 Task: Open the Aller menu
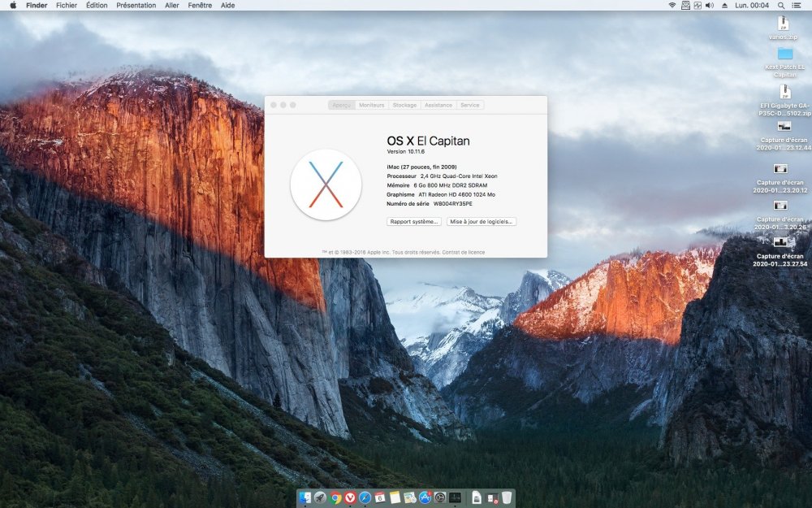coord(172,5)
